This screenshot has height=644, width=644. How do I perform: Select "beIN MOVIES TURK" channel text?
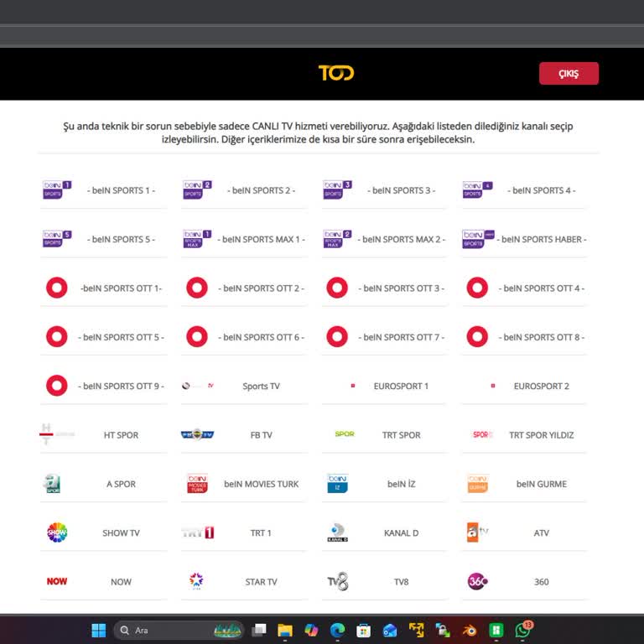tap(261, 483)
